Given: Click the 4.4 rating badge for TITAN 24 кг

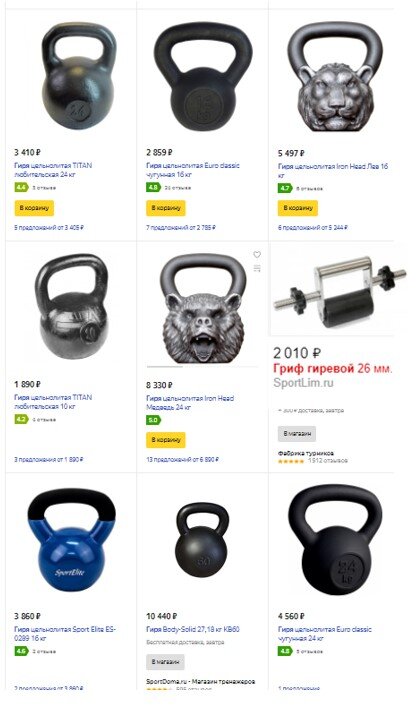Looking at the screenshot, I should (21, 187).
